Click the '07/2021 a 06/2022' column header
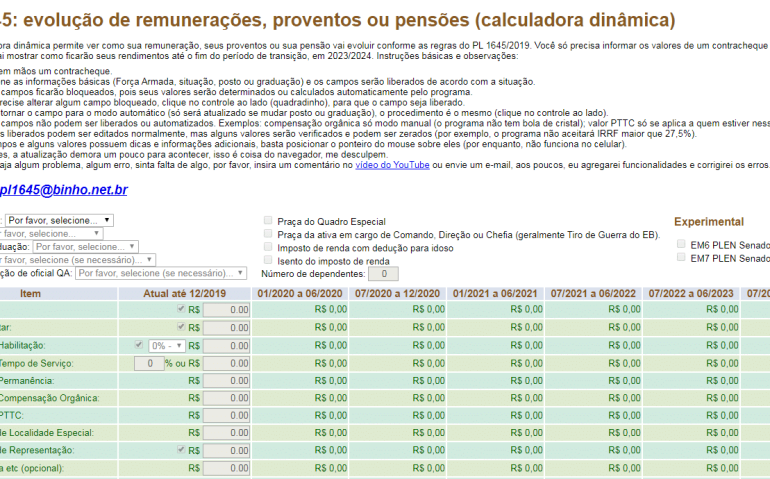This screenshot has width=770, height=479. [593, 294]
